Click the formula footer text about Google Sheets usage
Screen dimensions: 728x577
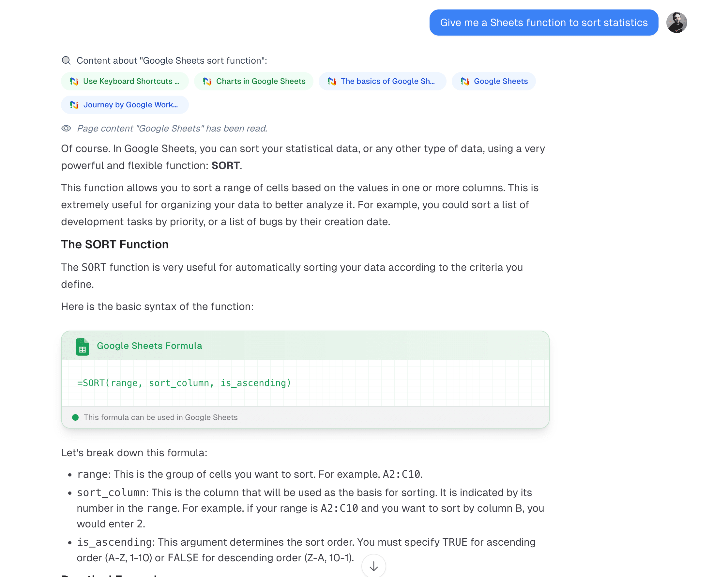[x=161, y=417]
